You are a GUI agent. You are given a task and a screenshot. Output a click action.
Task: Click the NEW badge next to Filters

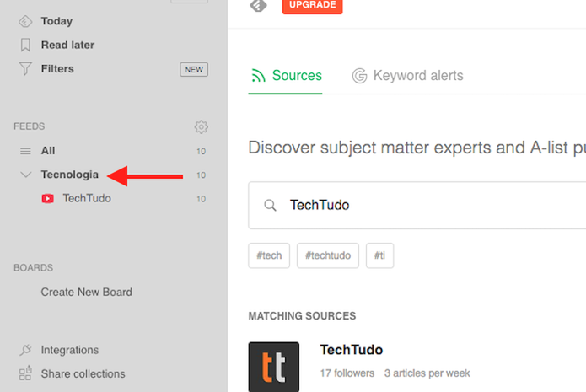pyautogui.click(x=194, y=69)
